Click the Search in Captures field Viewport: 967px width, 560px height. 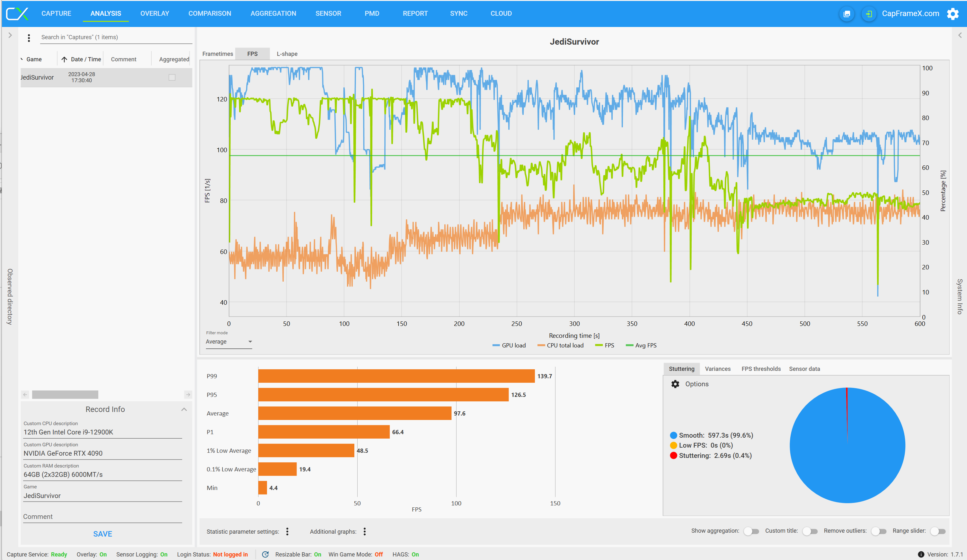(x=116, y=37)
